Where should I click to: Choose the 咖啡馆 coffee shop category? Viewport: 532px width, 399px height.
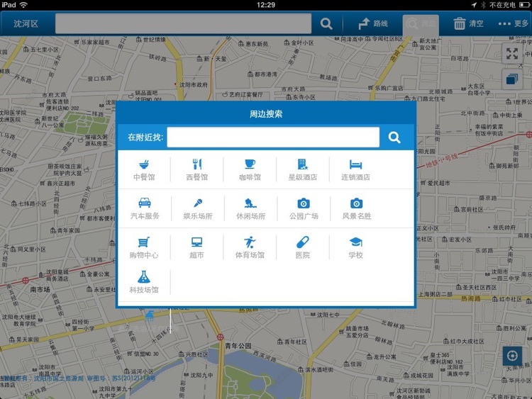[x=250, y=169]
